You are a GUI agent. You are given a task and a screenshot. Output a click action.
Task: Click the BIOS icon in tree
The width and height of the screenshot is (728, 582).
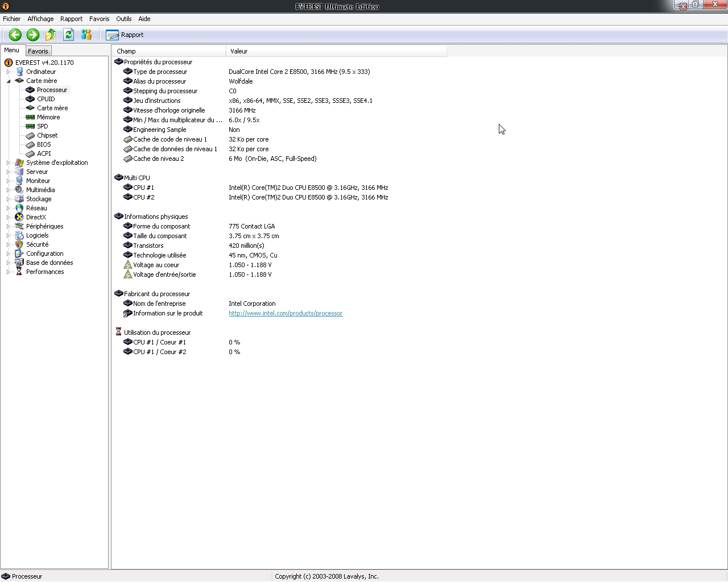click(30, 144)
